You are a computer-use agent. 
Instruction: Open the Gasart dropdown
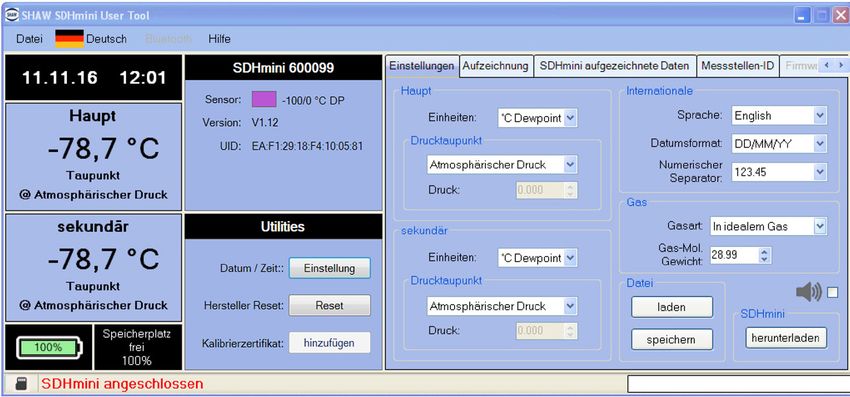pos(769,226)
